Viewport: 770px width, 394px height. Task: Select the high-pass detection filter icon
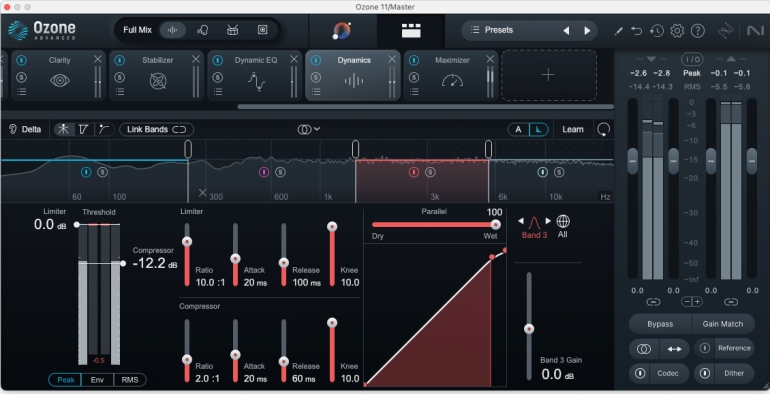[x=104, y=129]
